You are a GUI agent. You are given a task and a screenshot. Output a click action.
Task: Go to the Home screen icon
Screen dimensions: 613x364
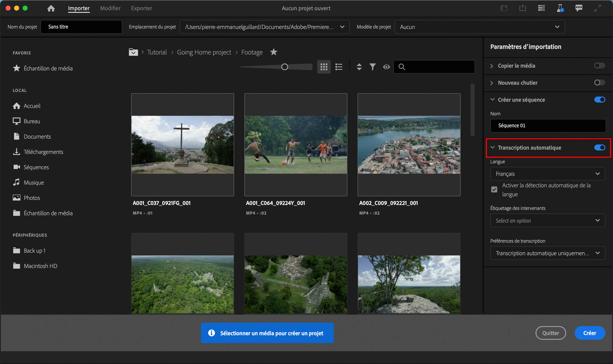[51, 8]
